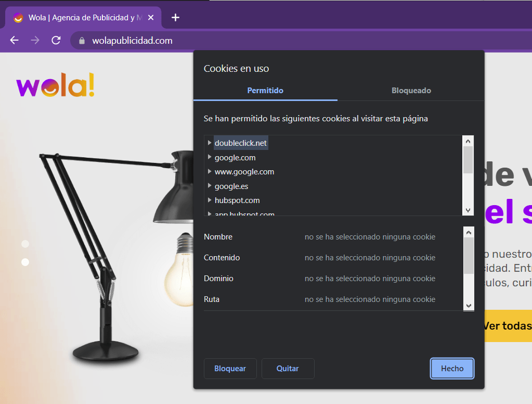This screenshot has width=532, height=404.
Task: Switch to the Permitido tab
Action: [x=265, y=91]
